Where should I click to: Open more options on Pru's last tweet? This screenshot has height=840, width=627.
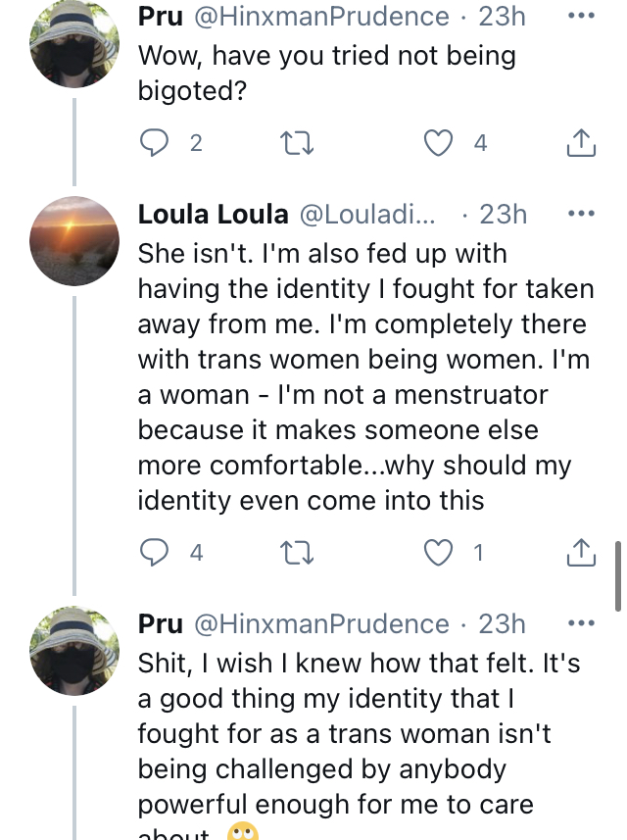581,623
